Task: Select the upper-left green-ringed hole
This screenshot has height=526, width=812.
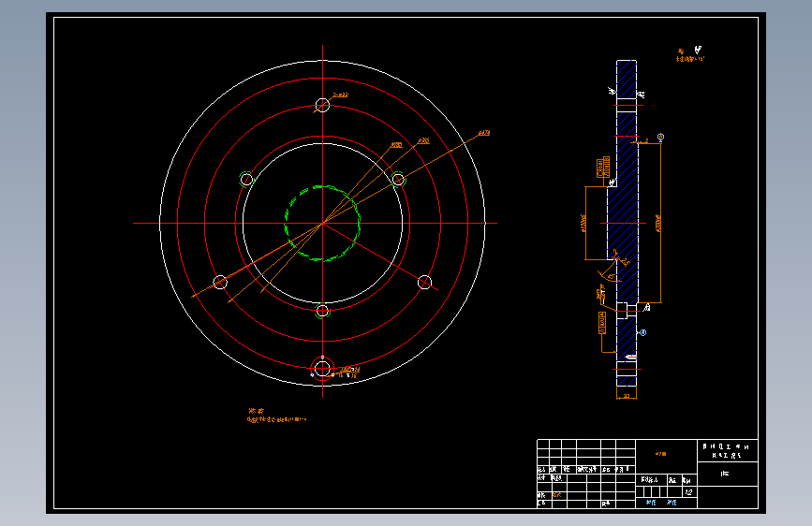Action: click(246, 179)
